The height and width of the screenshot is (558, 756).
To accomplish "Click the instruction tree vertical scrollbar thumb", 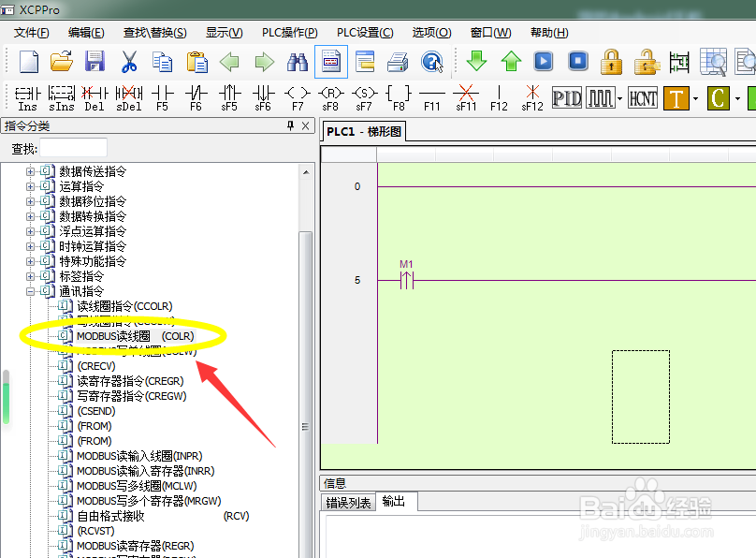I will coord(305,394).
